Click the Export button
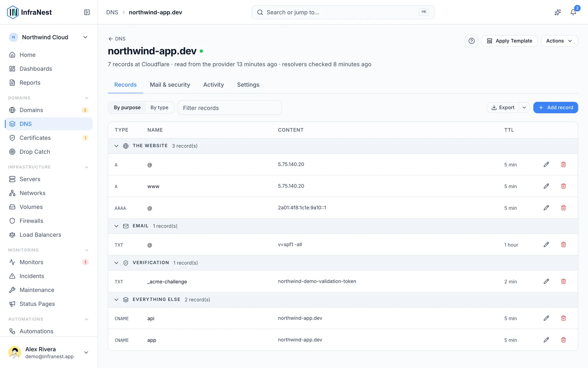The height and width of the screenshot is (368, 588). coord(503,107)
